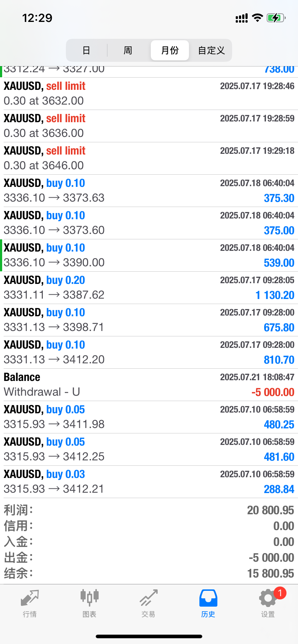Tap the 利润 profit summary row
298x644 pixels.
tap(149, 510)
